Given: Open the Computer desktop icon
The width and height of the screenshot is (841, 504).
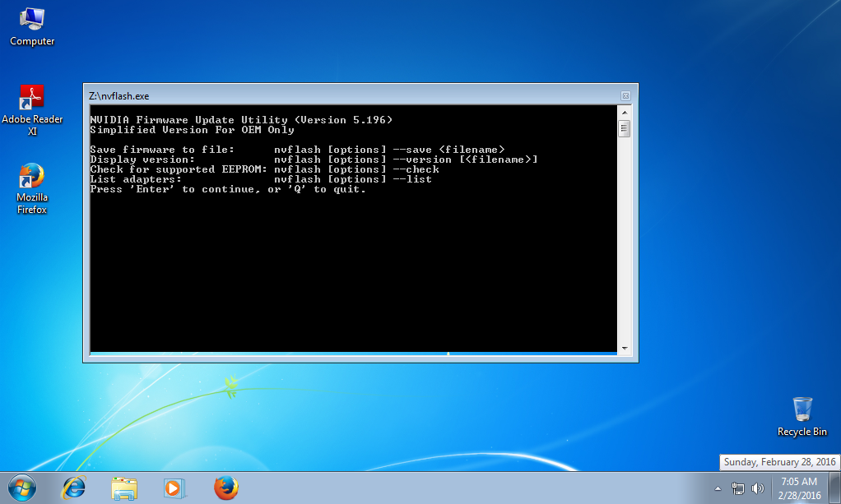Looking at the screenshot, I should [32, 27].
